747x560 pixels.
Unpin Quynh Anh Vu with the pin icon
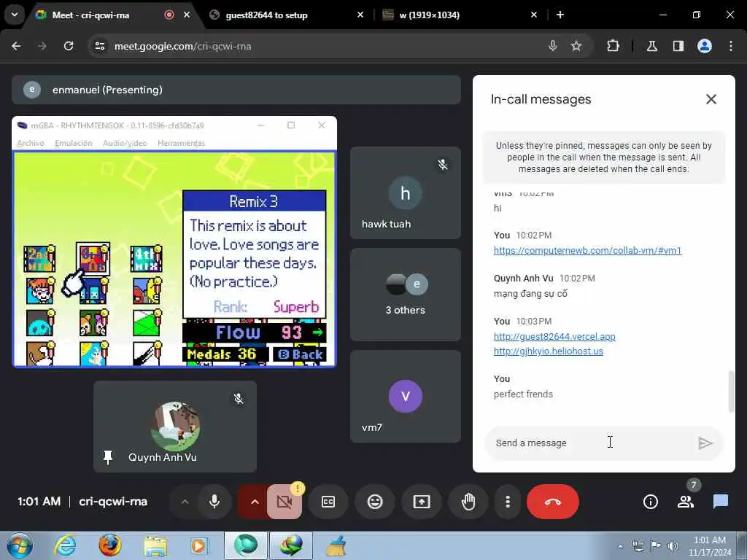point(108,457)
